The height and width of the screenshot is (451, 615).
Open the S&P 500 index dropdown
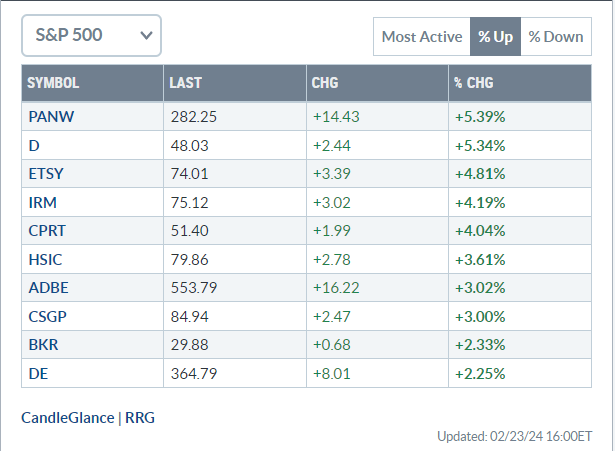pos(91,36)
